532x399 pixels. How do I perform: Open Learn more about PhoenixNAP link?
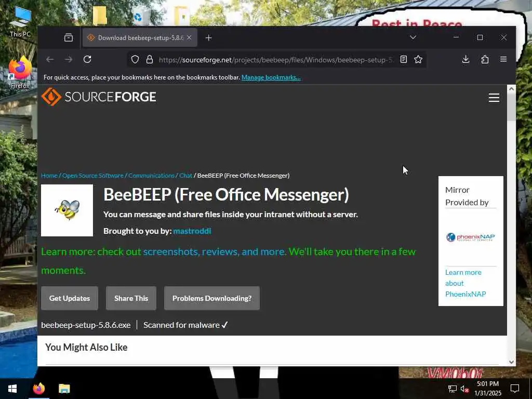pos(465,283)
